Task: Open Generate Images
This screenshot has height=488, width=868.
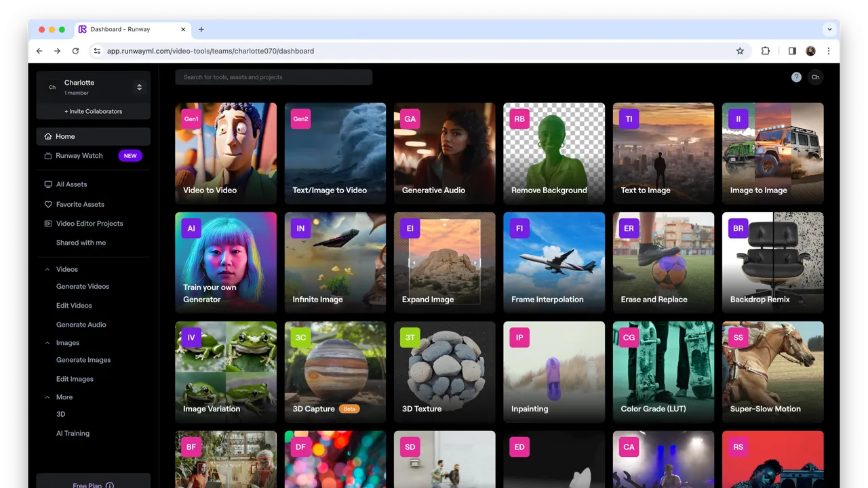Action: pos(83,360)
